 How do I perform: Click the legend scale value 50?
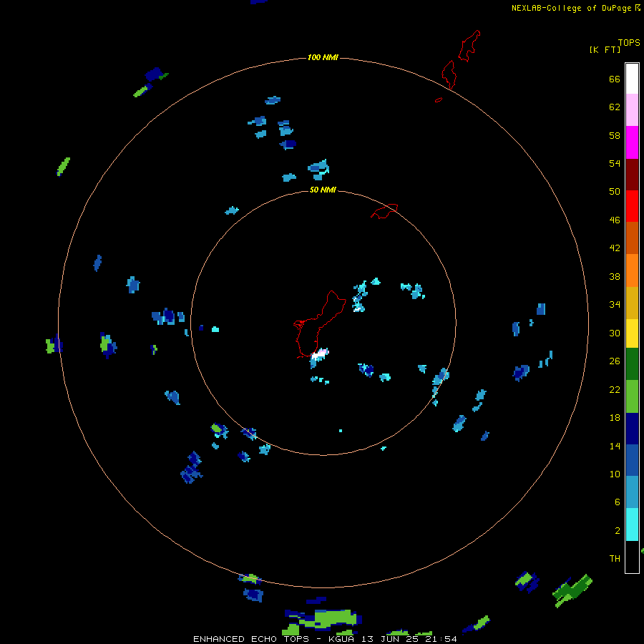pos(615,192)
